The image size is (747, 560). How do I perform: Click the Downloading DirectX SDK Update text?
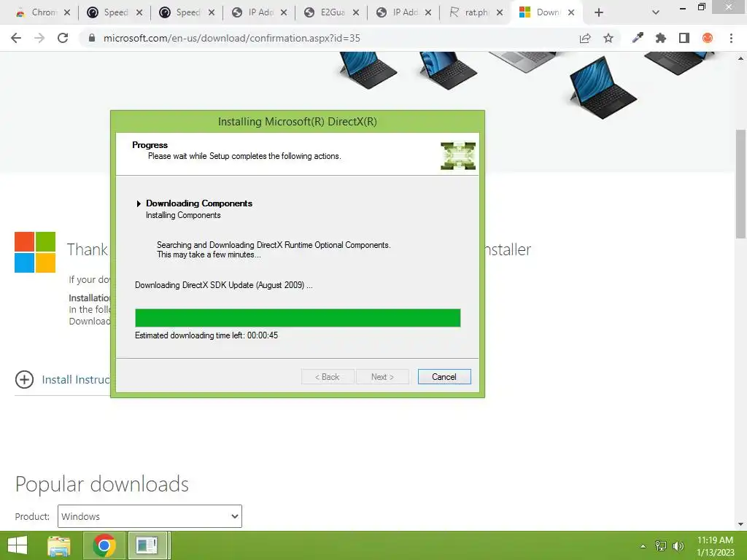pyautogui.click(x=223, y=285)
